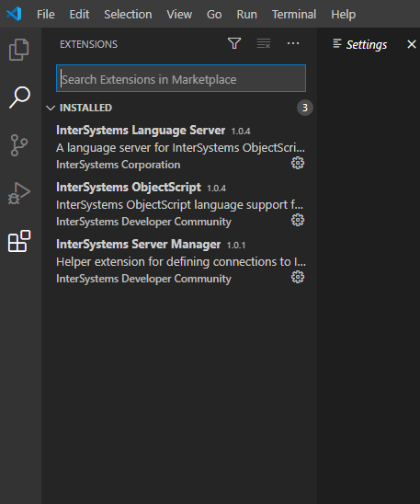Click the EXTENSIONS panel title
The height and width of the screenshot is (504, 420).
(88, 44)
